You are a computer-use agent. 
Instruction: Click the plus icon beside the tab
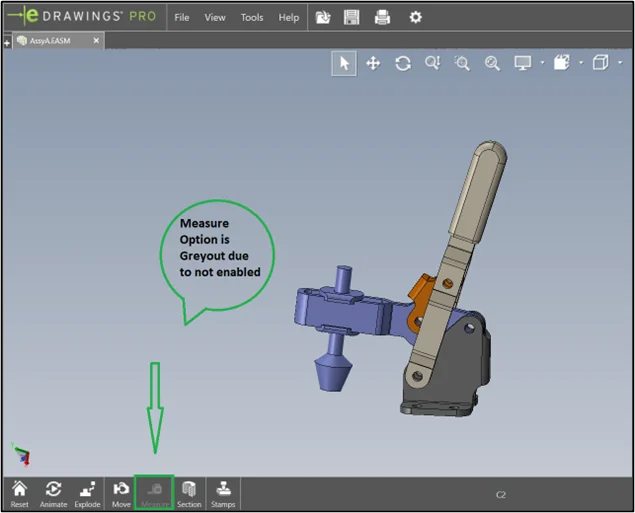[x=7, y=43]
